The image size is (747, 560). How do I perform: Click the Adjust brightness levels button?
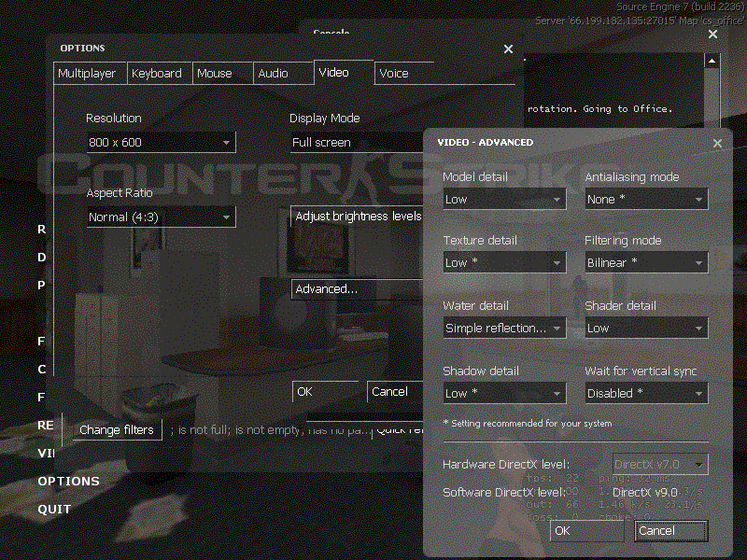click(357, 217)
